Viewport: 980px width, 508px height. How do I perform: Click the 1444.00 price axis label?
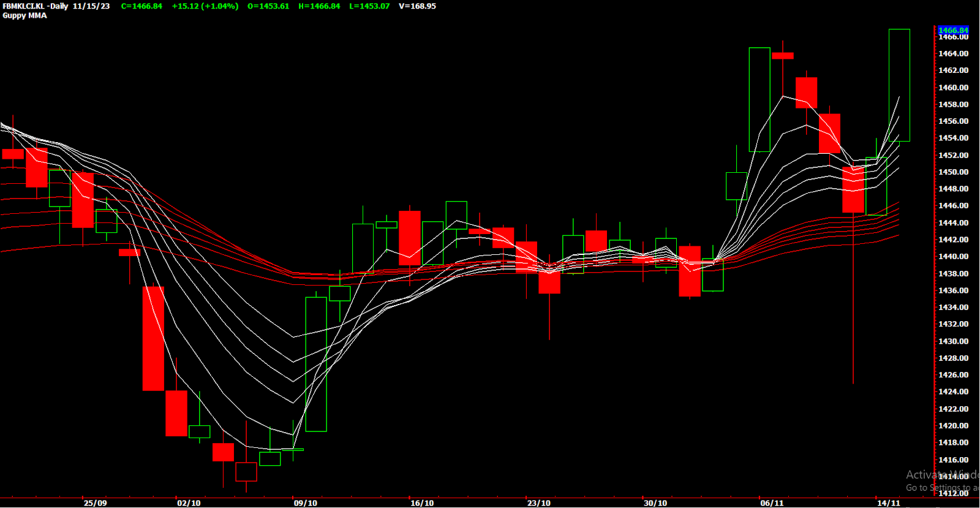point(954,223)
